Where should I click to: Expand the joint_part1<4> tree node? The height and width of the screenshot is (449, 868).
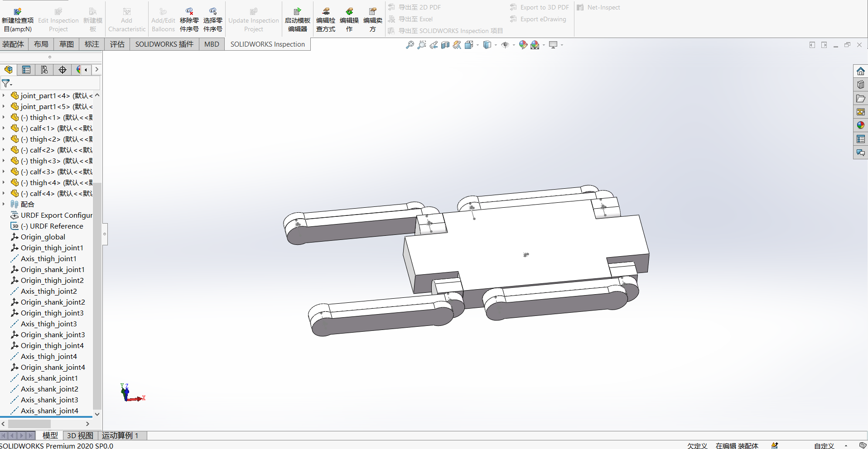(4, 96)
